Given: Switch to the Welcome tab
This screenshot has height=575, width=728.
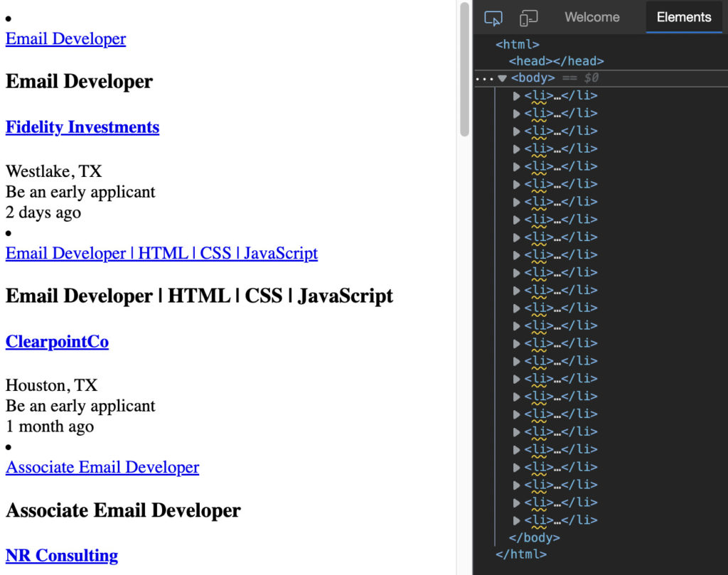Looking at the screenshot, I should click(x=591, y=17).
